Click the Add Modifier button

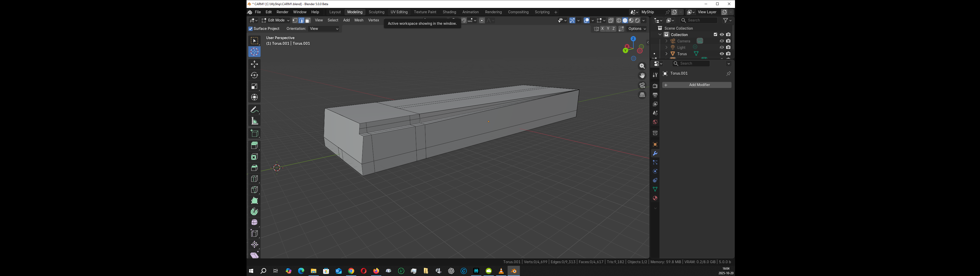696,85
